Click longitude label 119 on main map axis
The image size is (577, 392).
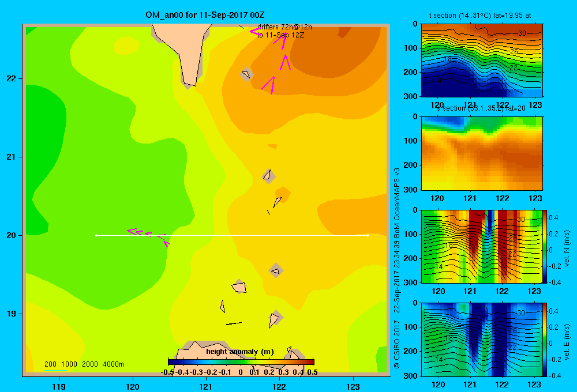59,386
